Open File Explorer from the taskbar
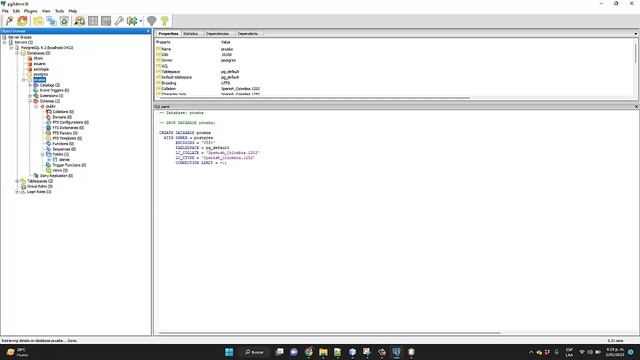This screenshot has height=360, width=640. tap(323, 352)
